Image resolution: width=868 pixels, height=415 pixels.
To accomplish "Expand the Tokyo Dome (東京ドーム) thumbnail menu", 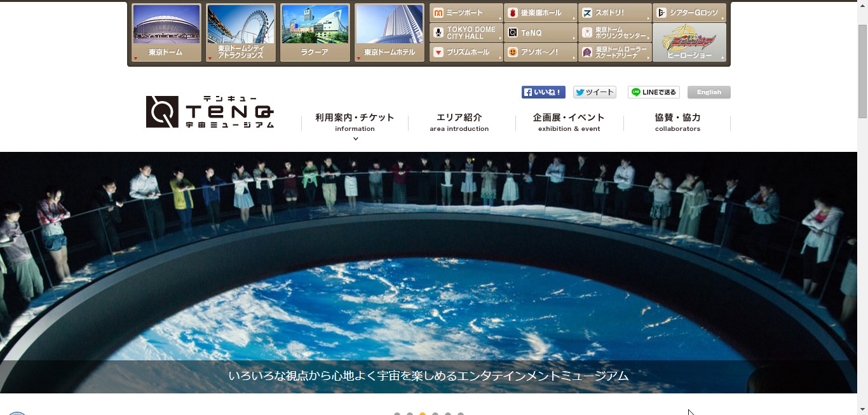I will click(166, 33).
